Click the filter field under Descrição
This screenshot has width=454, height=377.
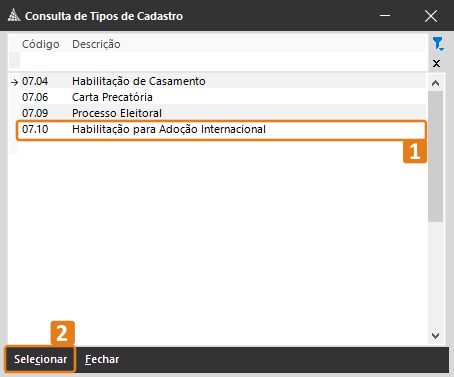coord(248,61)
